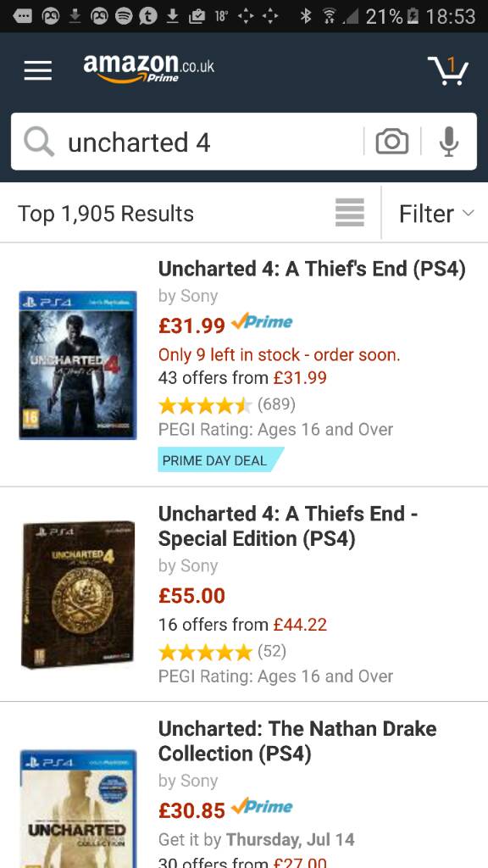This screenshot has height=868, width=488.
Task: Open star reviews for 689 ratings
Action: click(227, 405)
